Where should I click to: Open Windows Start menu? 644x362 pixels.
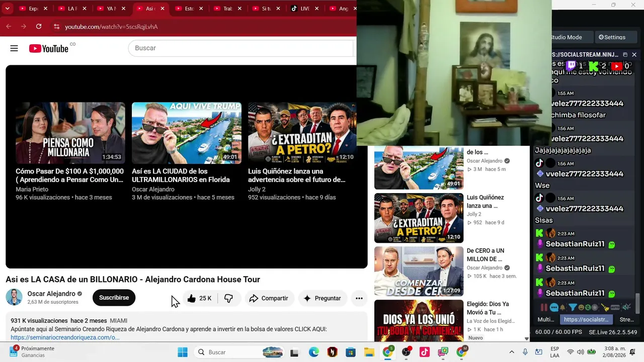183,352
